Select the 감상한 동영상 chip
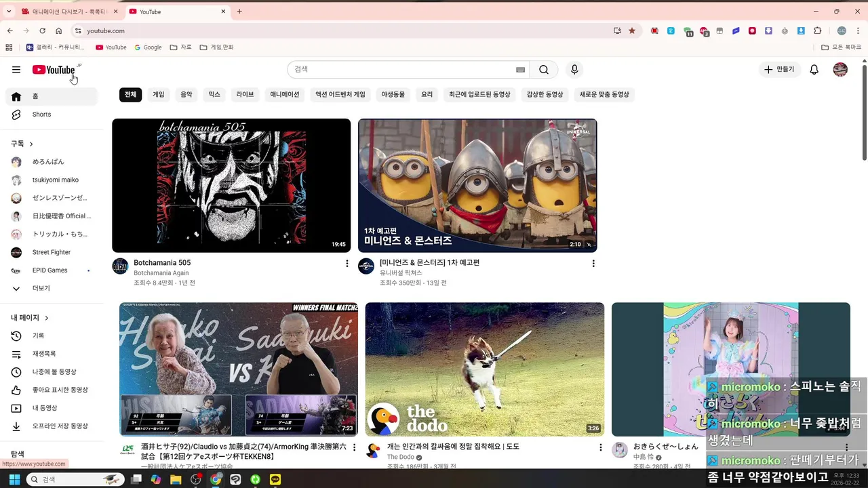868x488 pixels. pos(545,95)
